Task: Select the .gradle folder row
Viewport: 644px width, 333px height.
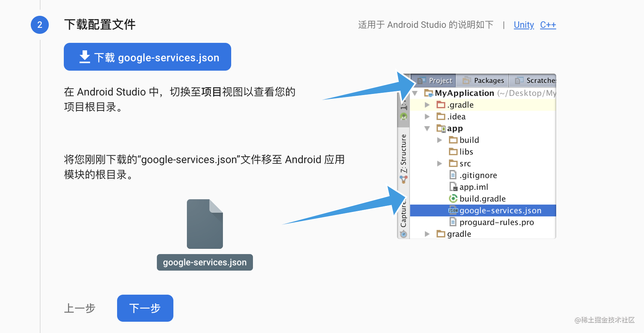Action: [x=483, y=105]
